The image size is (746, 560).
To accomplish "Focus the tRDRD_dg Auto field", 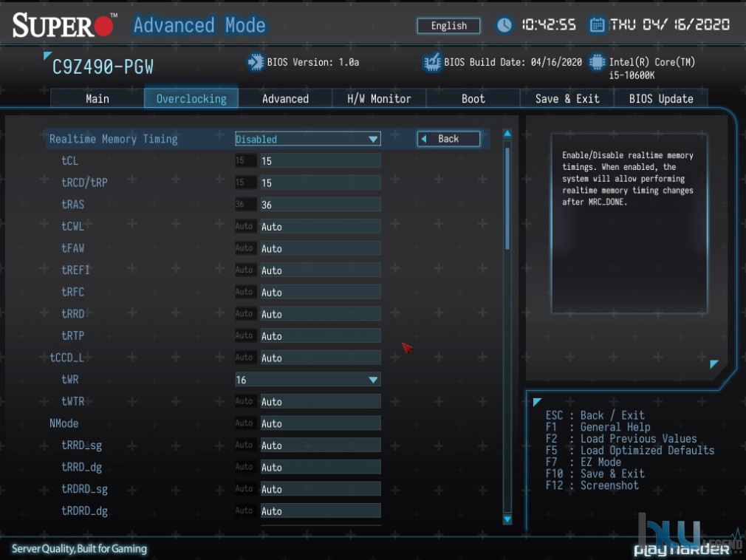I will [x=321, y=511].
